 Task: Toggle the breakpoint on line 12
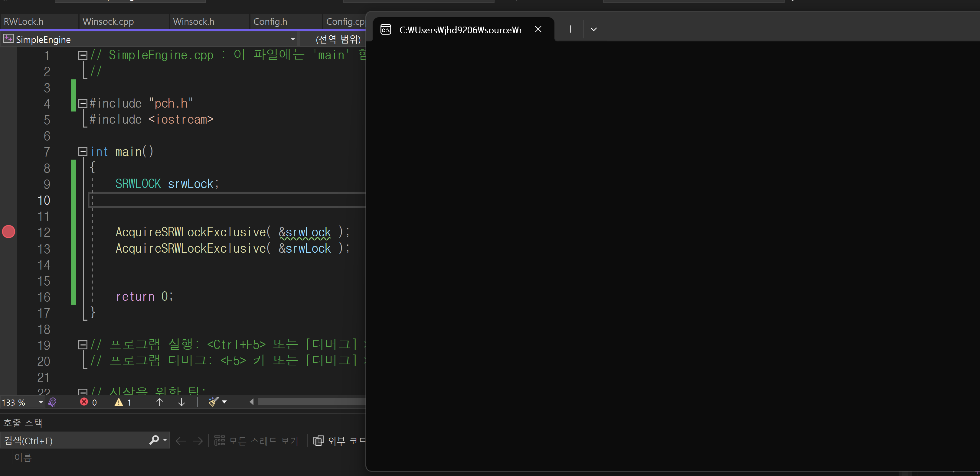[x=8, y=232]
